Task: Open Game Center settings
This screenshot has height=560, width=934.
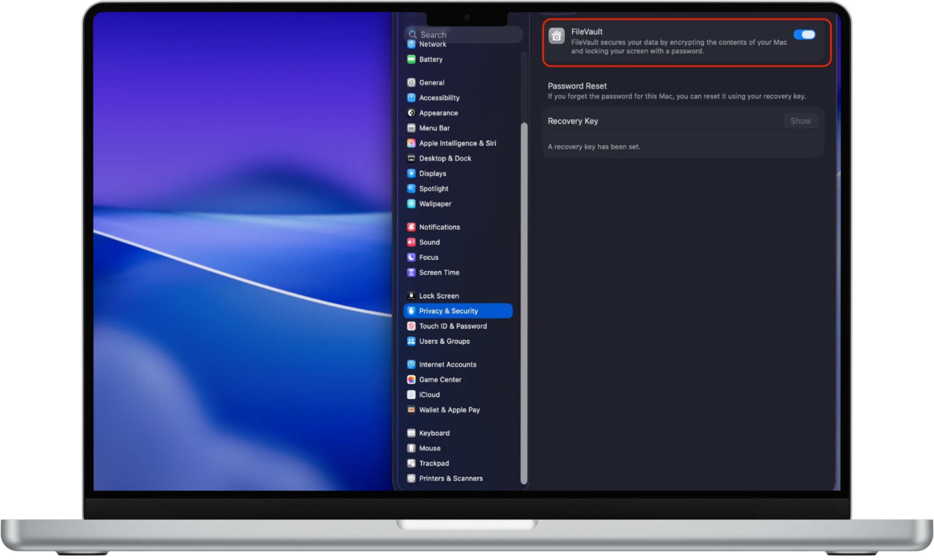Action: (x=440, y=379)
